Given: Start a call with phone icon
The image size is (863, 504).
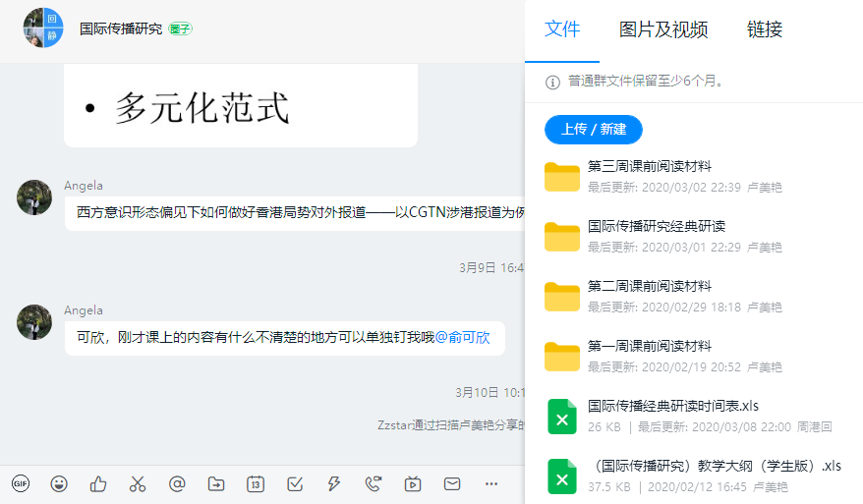Looking at the screenshot, I should [x=374, y=483].
